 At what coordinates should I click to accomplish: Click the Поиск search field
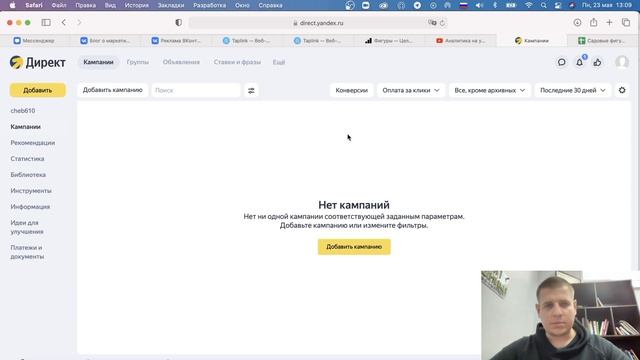pos(196,90)
